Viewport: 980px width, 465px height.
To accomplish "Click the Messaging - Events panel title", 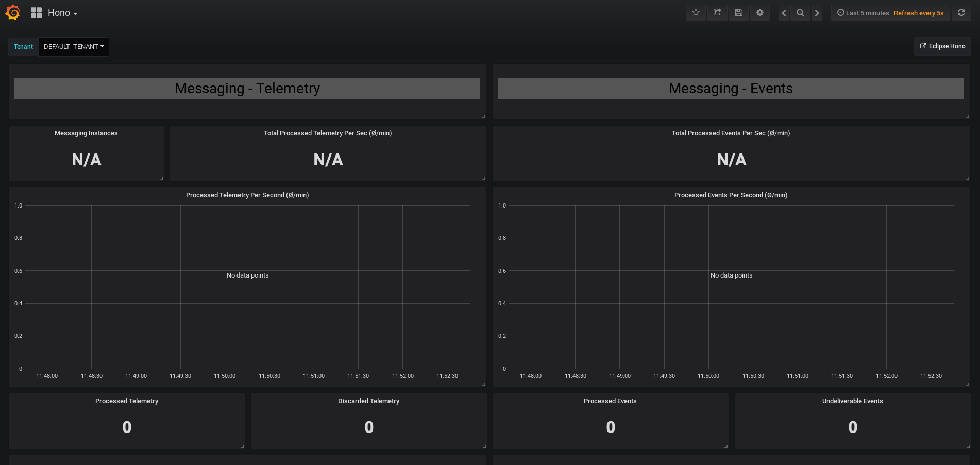I will tap(731, 88).
